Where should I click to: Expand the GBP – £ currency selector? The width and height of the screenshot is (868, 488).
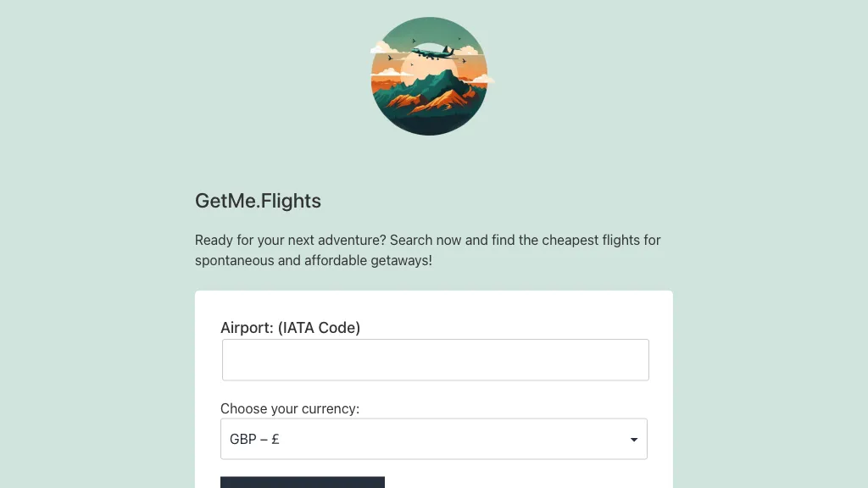click(434, 439)
